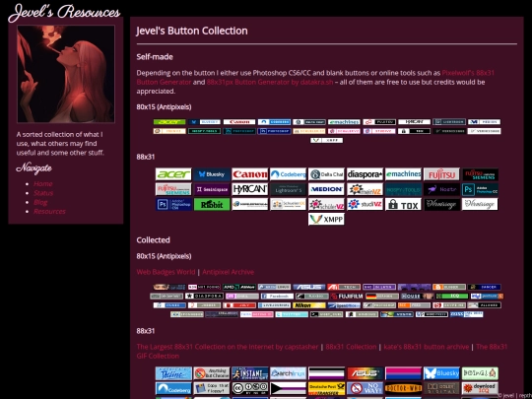The width and height of the screenshot is (532, 399).
Task: Click the yellow Nikon antipixel badge
Action: click(309, 305)
